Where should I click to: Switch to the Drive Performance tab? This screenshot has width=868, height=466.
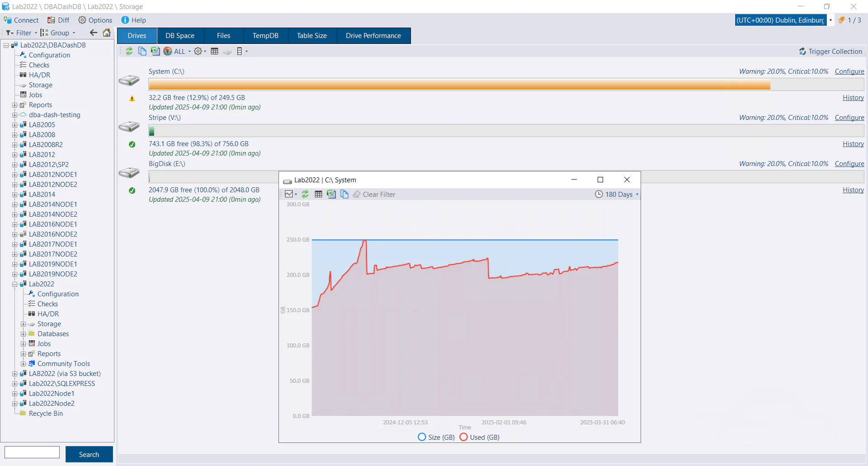(373, 36)
